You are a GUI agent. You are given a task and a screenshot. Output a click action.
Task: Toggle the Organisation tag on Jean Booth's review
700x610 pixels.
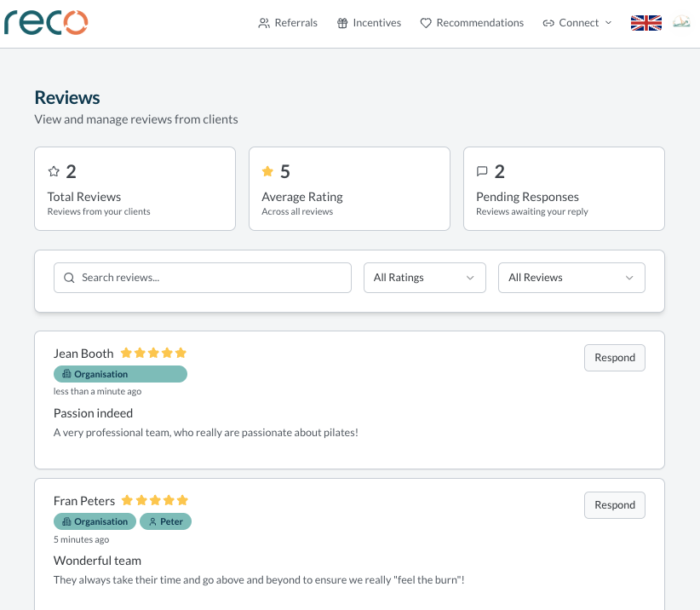[120, 374]
